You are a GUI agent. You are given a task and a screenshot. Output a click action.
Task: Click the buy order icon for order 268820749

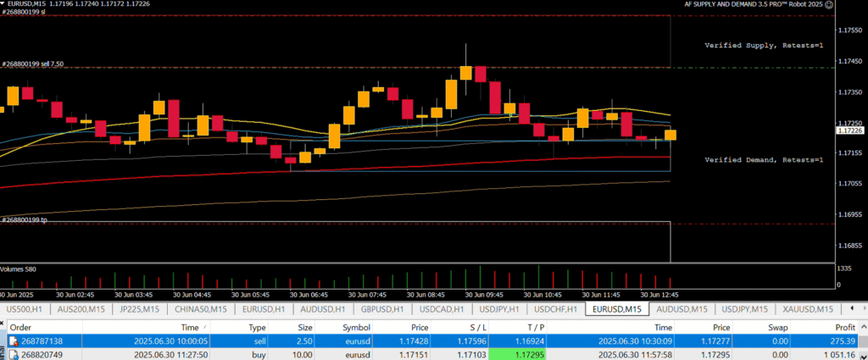click(14, 353)
